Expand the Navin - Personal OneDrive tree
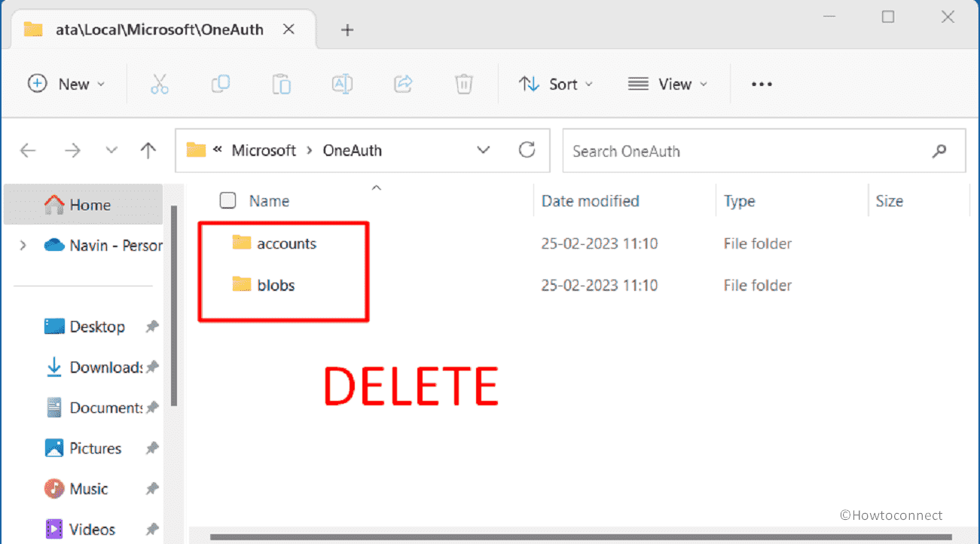The width and height of the screenshot is (980, 544). pos(23,245)
